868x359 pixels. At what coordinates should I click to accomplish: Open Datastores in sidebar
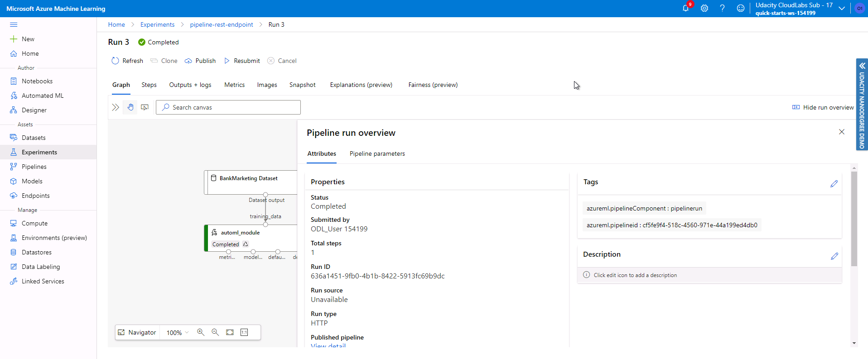(x=48, y=252)
